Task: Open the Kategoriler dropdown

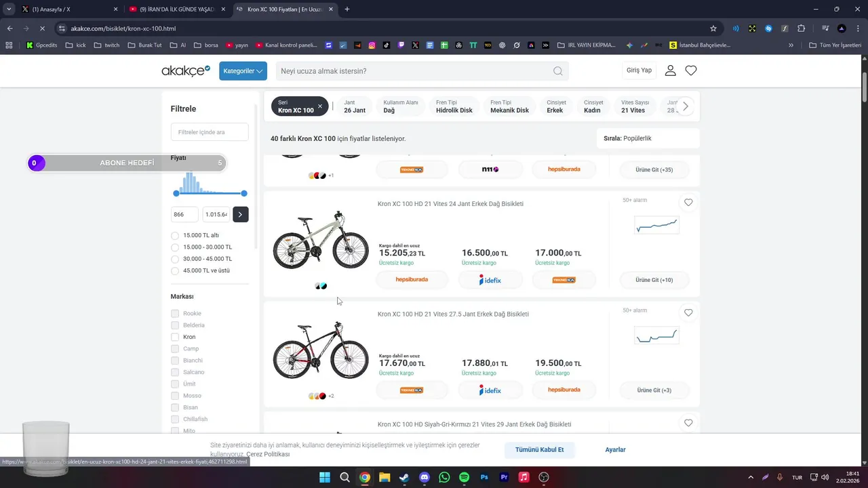Action: (x=243, y=71)
